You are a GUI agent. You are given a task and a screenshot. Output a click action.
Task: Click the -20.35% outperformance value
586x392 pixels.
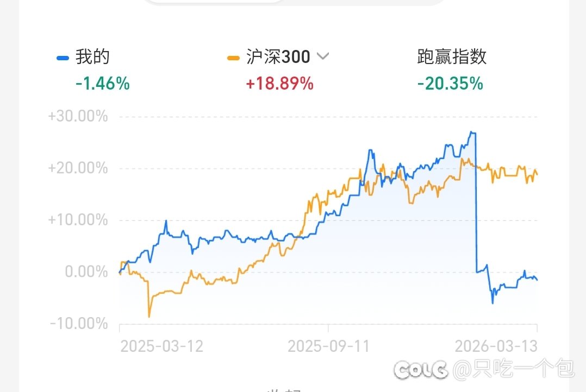pyautogui.click(x=450, y=84)
